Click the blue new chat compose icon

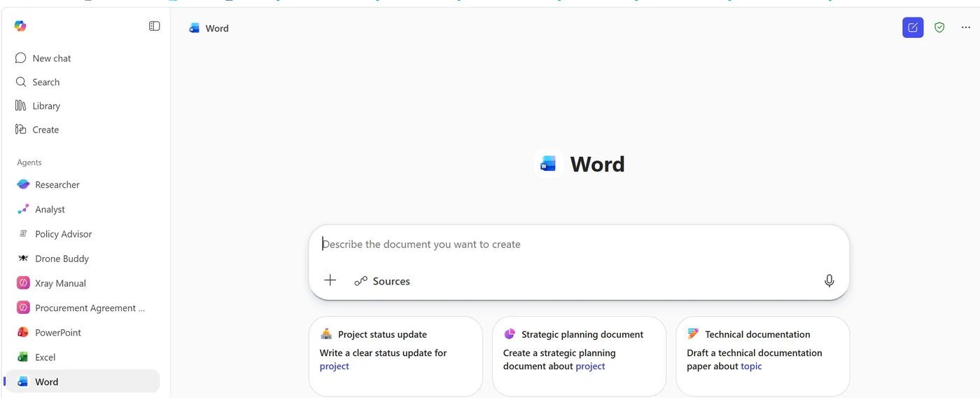(x=913, y=27)
